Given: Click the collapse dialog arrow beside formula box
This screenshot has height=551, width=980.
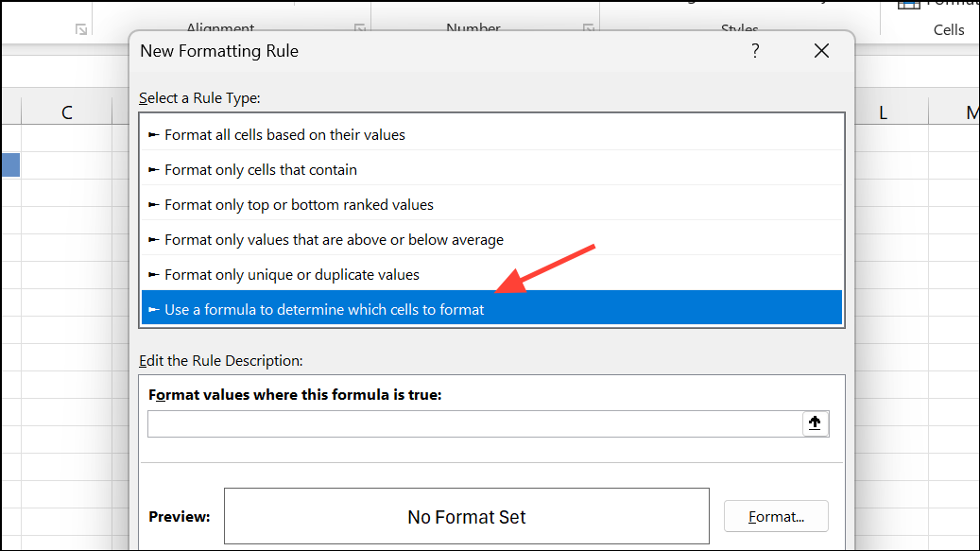Looking at the screenshot, I should 815,422.
